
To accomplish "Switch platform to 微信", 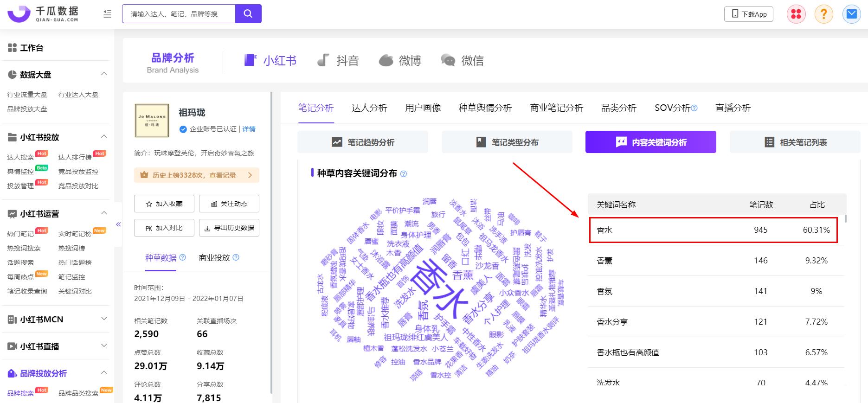I will [x=462, y=60].
